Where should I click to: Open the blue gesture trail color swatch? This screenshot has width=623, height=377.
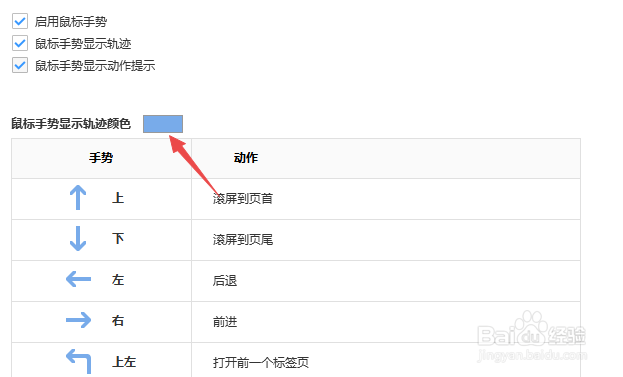point(163,124)
